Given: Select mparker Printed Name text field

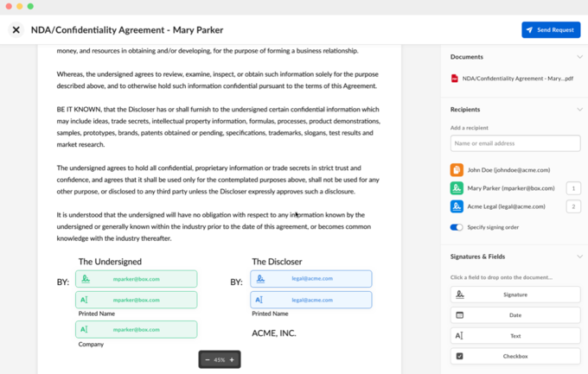Looking at the screenshot, I should (136, 300).
